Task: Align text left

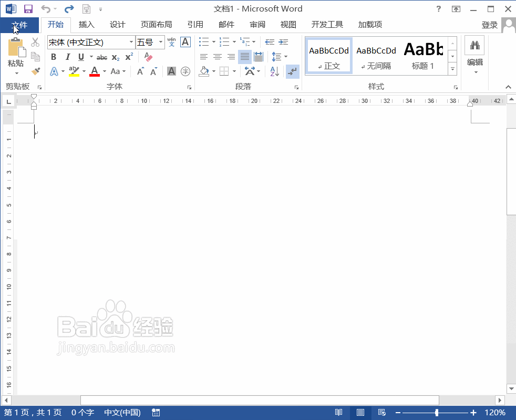Action: 204,57
